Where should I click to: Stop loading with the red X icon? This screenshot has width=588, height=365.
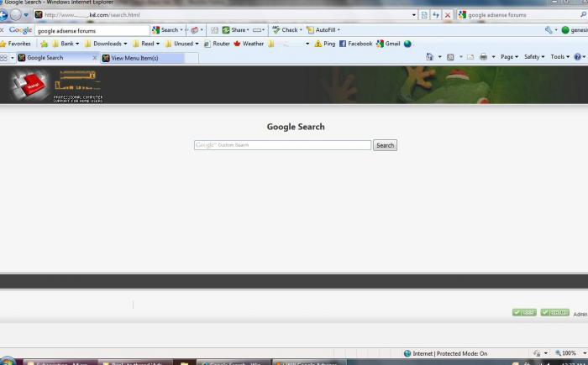click(448, 15)
